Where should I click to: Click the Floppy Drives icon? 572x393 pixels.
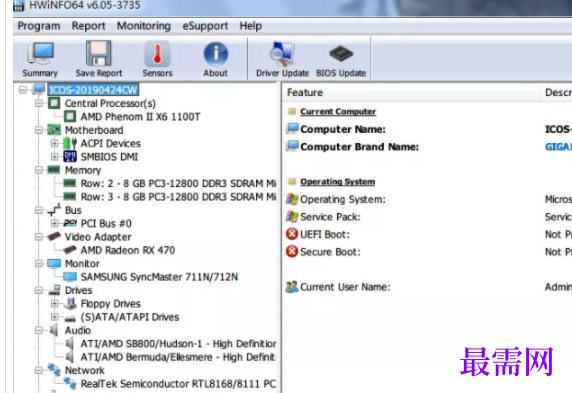click(x=70, y=303)
